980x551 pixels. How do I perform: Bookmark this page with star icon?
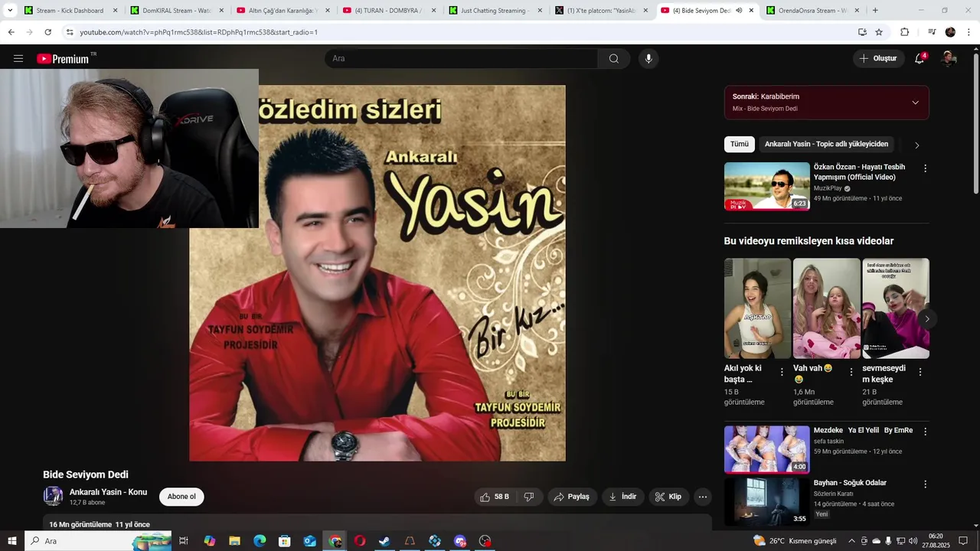point(879,32)
